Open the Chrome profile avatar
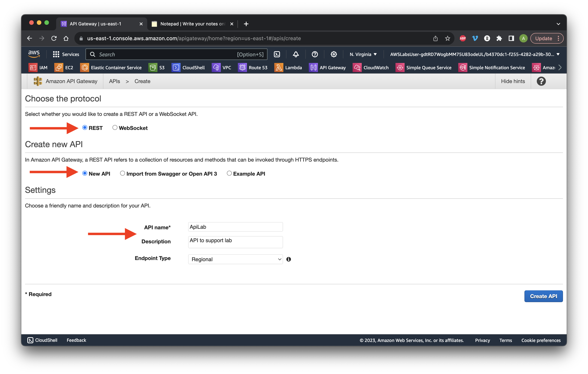 pos(523,38)
